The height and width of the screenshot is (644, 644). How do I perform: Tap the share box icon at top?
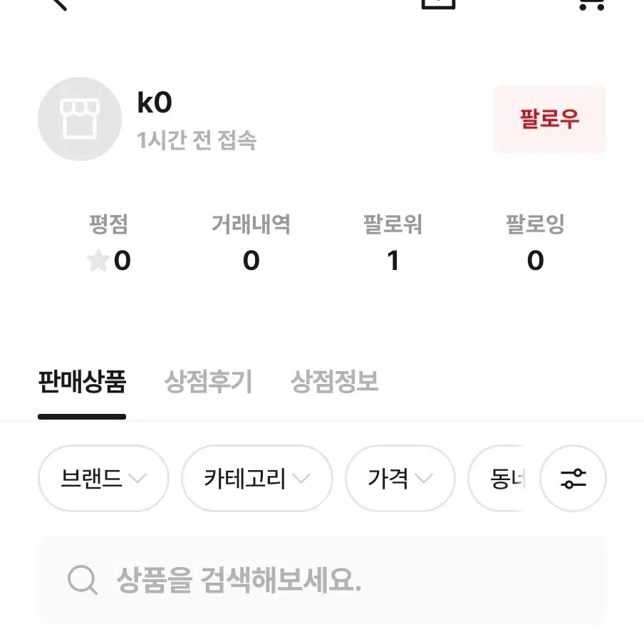click(439, 4)
